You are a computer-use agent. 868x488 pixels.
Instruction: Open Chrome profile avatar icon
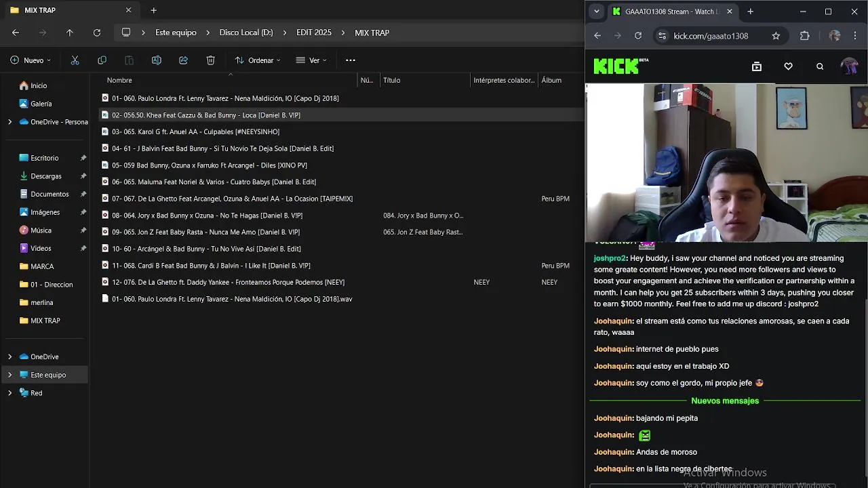835,36
